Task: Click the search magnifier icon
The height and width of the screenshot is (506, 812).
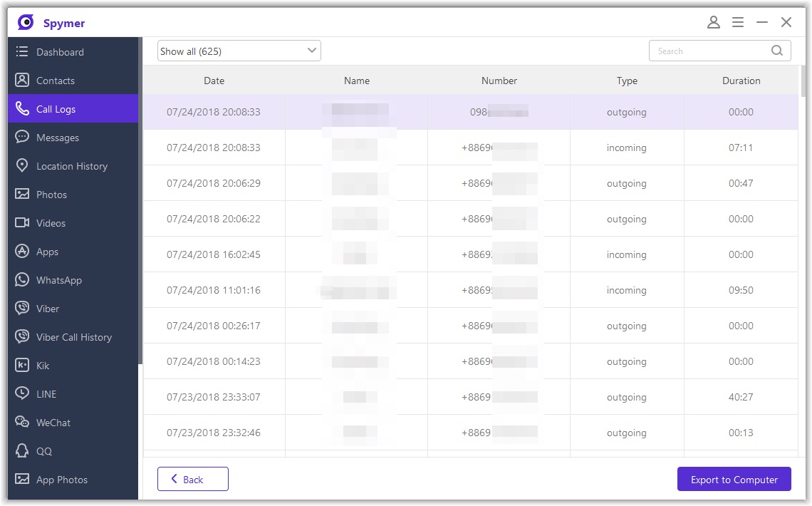Action: coord(777,50)
